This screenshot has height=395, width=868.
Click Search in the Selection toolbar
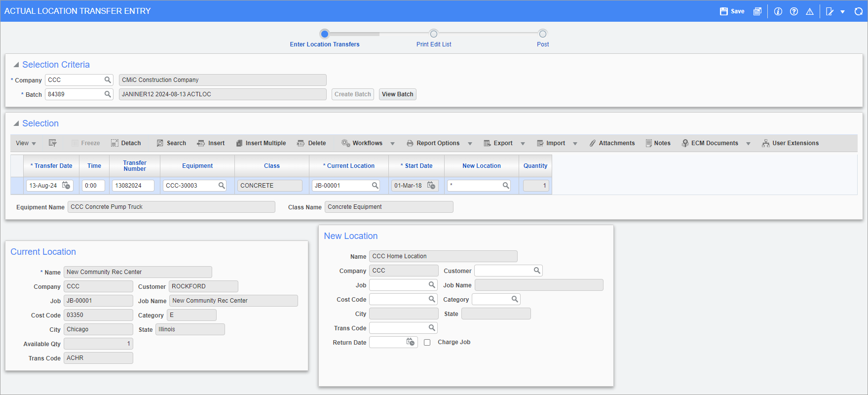point(171,143)
